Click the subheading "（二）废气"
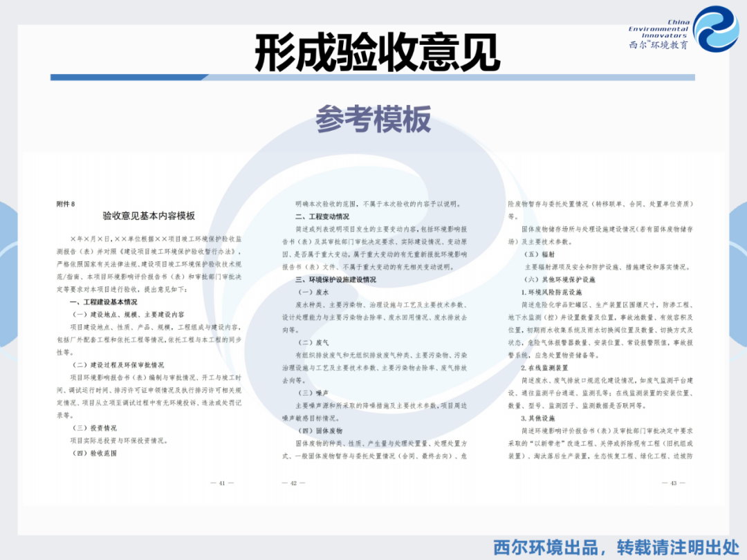The height and width of the screenshot is (560, 747). click(x=313, y=342)
